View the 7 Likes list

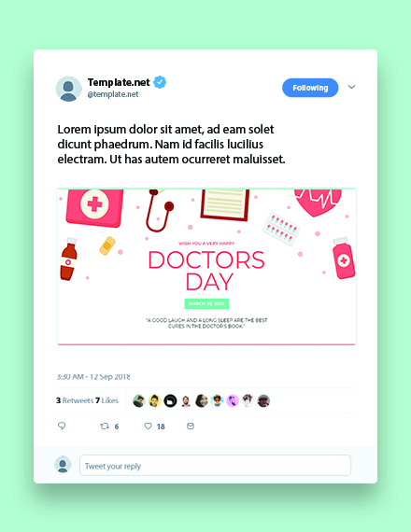(106, 400)
